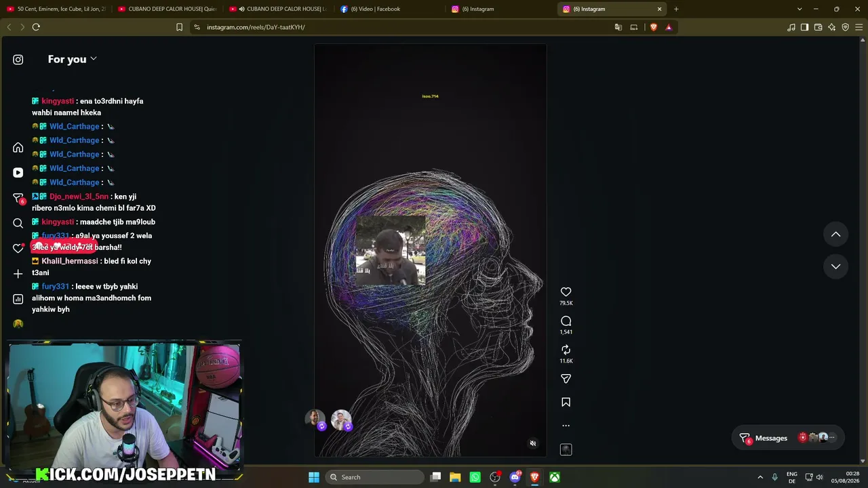Open the Instagram logo home link
868x488 pixels.
pos(18,60)
